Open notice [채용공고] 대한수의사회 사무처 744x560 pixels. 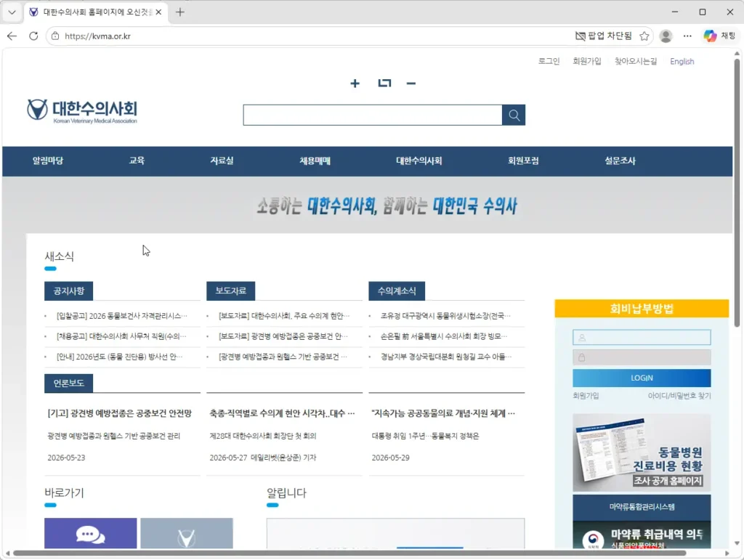[121, 336]
